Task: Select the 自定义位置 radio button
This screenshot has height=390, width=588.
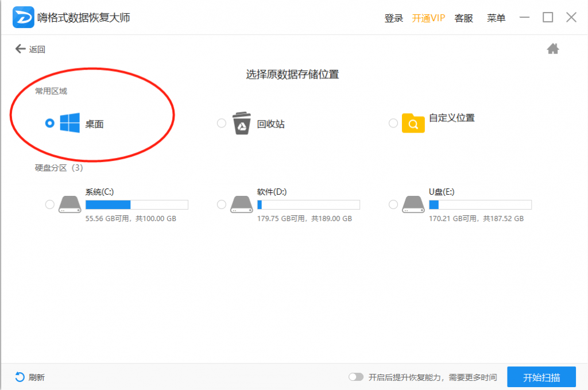Action: [393, 123]
